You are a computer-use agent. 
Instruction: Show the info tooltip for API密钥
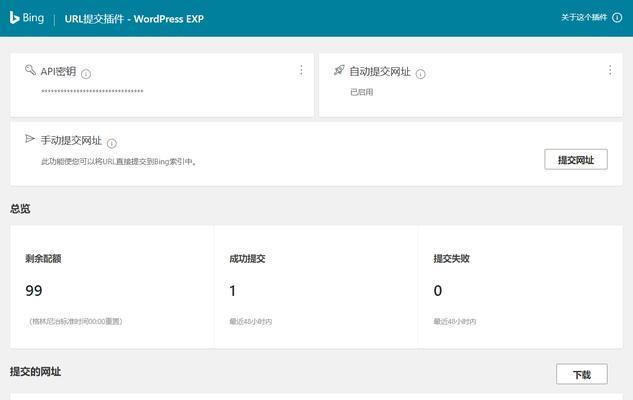click(86, 74)
